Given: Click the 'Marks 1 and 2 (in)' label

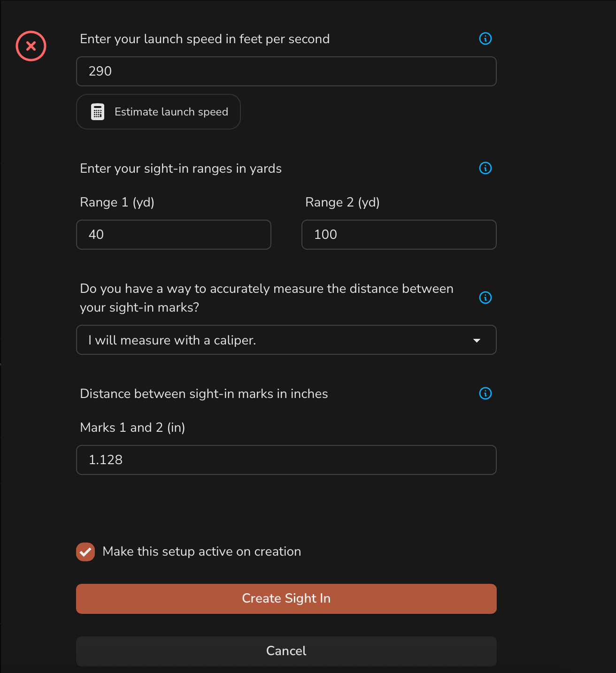Looking at the screenshot, I should pyautogui.click(x=132, y=428).
